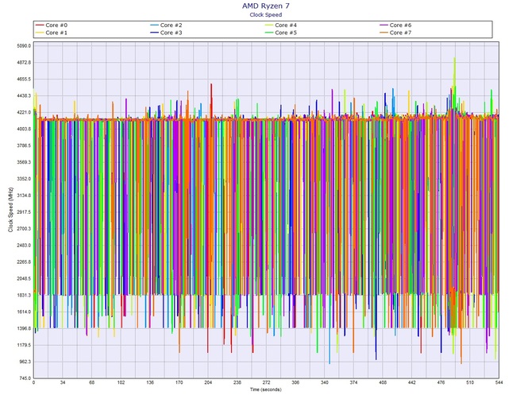Click the 544 seconds x-axis tick
This screenshot has height=399, width=532.
[x=499, y=382]
